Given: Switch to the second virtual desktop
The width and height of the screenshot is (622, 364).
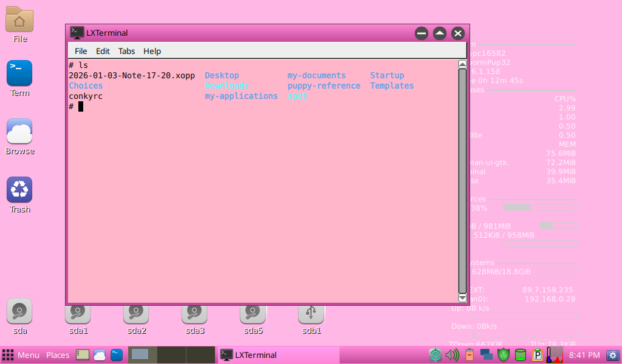Looking at the screenshot, I should tap(171, 355).
